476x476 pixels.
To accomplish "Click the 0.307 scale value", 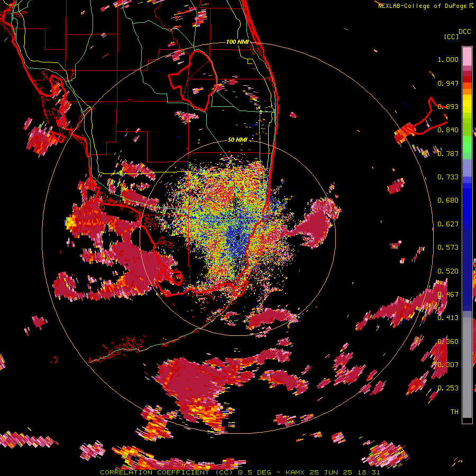I will point(448,365).
